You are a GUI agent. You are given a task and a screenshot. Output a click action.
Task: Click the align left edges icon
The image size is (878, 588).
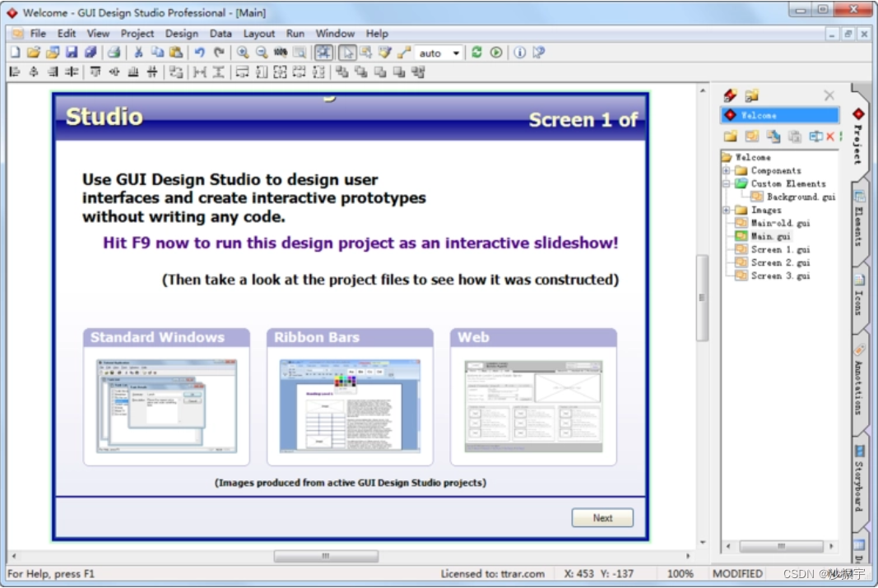click(x=15, y=72)
